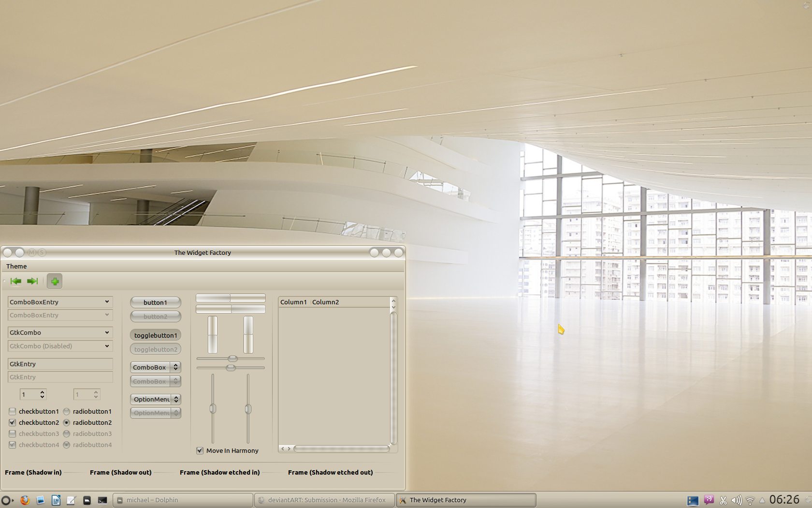Toggle the Move In Harmony checkbox
This screenshot has height=508, width=812.
200,450
